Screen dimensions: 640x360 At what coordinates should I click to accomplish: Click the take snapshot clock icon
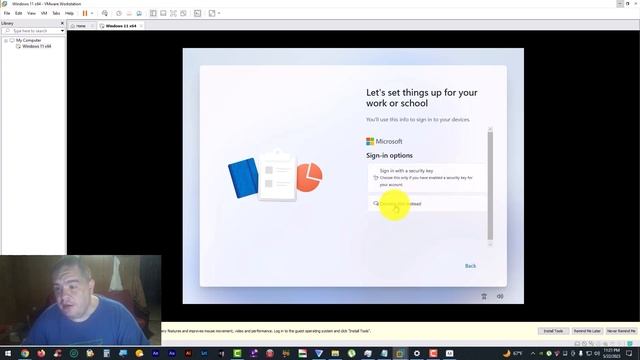tap(119, 13)
